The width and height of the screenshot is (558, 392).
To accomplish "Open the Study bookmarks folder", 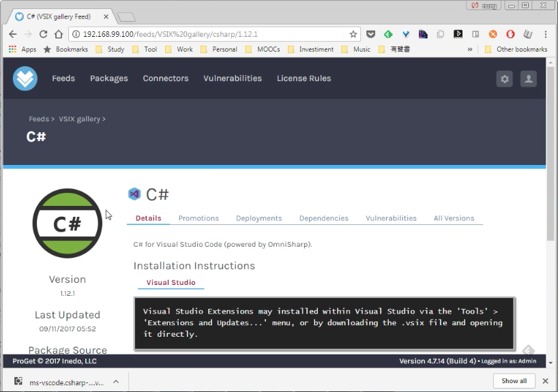I will coord(110,49).
